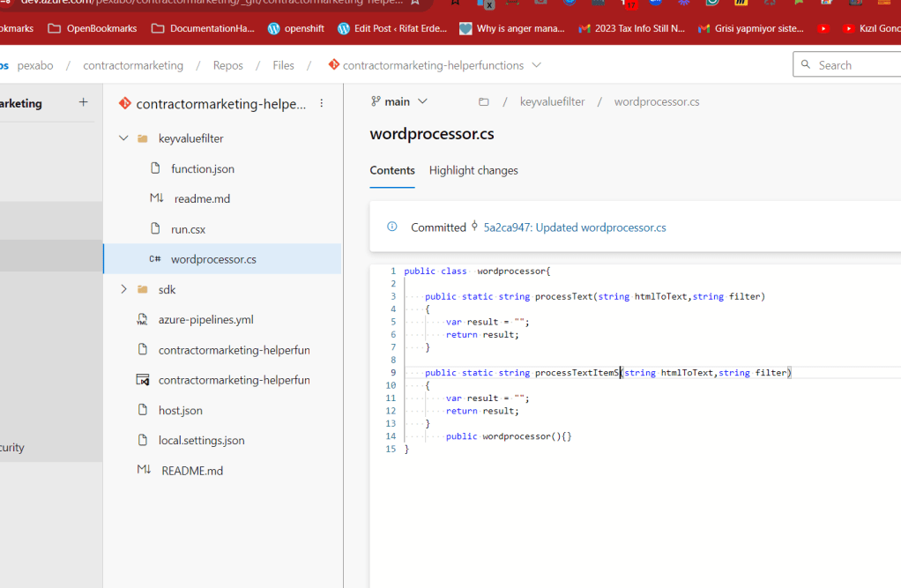
Task: Open the Edit Post bookmark
Action: click(x=392, y=28)
